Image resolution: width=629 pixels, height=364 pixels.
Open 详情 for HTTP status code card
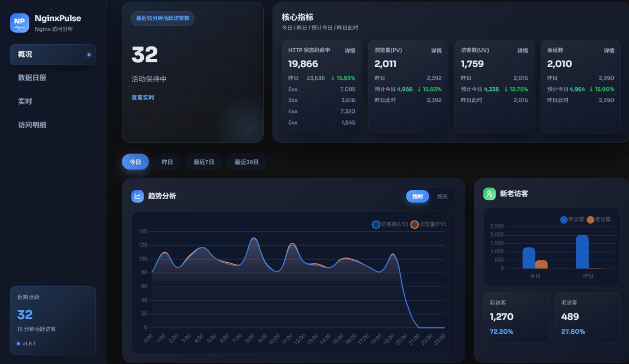click(x=350, y=51)
